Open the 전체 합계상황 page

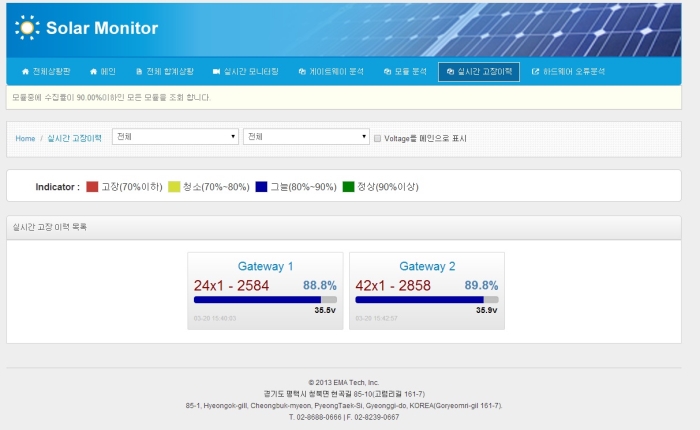[167, 72]
